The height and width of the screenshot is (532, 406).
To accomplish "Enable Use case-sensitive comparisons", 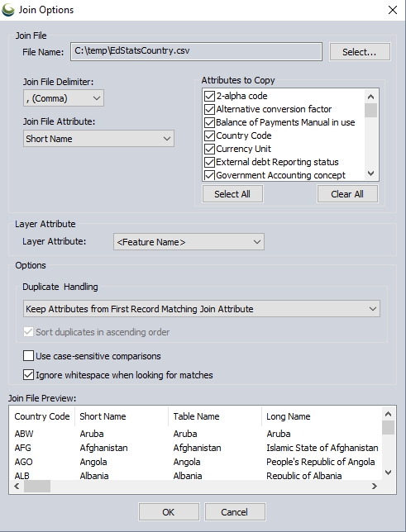I will [29, 356].
